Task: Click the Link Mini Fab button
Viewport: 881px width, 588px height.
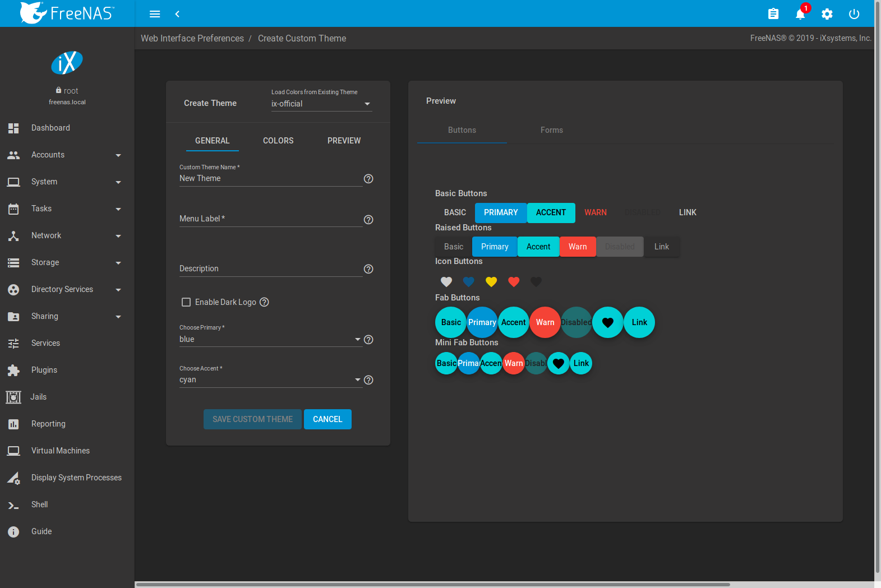Action: coord(581,363)
